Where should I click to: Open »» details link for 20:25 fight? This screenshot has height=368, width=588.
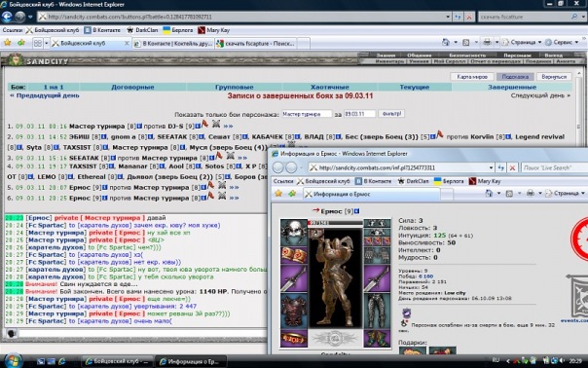click(234, 198)
